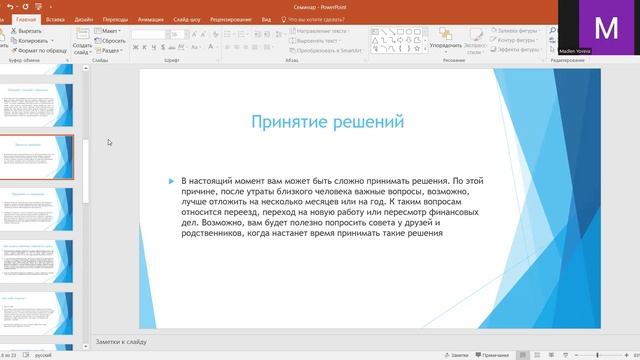Open the Вид ribbon tab
The height and width of the screenshot is (360, 640).
click(266, 19)
